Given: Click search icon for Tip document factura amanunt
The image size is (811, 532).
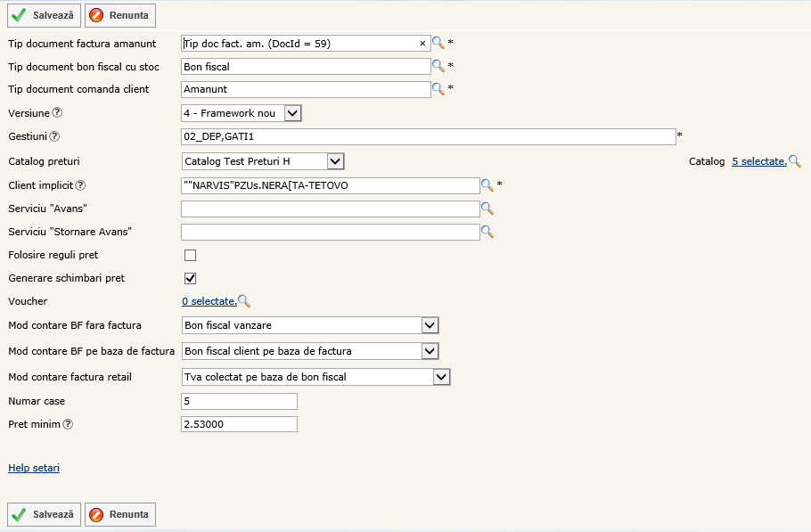Looking at the screenshot, I should point(438,43).
